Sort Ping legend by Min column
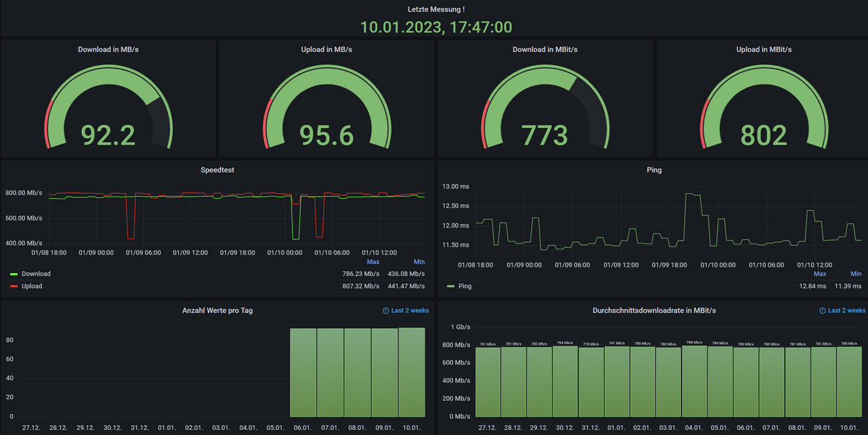The height and width of the screenshot is (435, 868). point(856,274)
